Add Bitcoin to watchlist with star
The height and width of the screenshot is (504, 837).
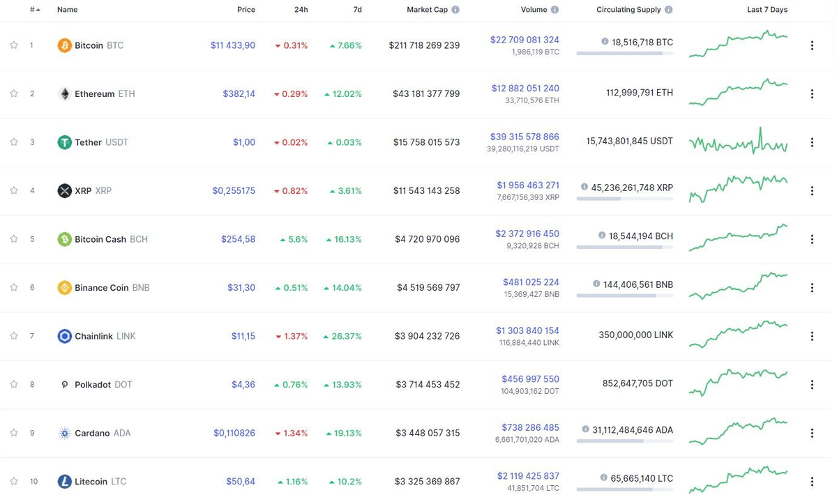(x=14, y=45)
